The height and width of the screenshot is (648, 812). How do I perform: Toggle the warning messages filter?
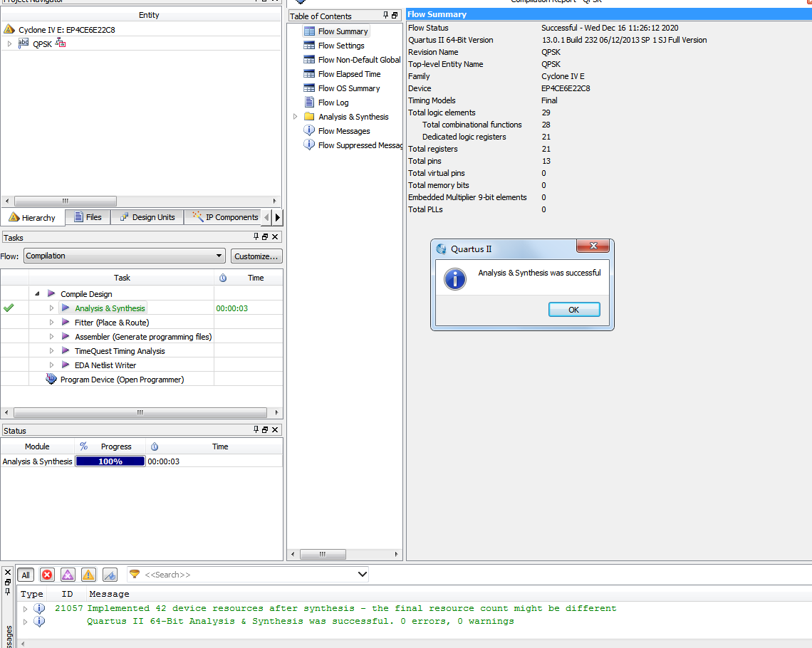coord(88,575)
